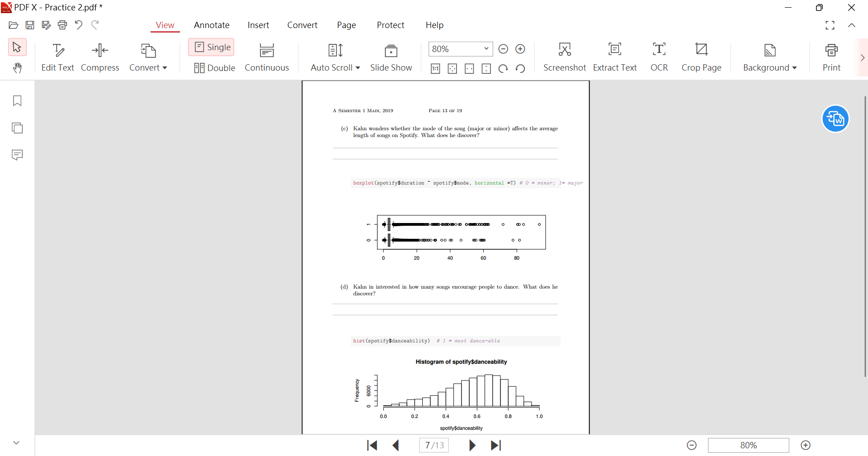This screenshot has height=456, width=868.
Task: Open the page thumbnails sidebar panel
Action: pyautogui.click(x=17, y=128)
